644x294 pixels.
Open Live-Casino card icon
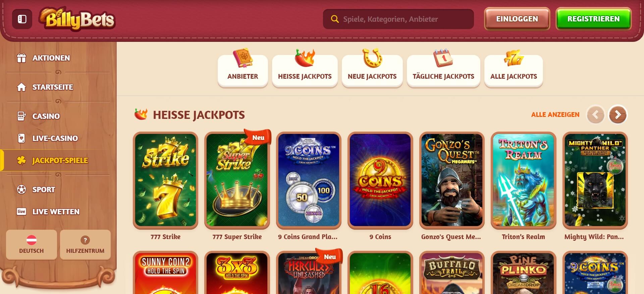(x=21, y=138)
